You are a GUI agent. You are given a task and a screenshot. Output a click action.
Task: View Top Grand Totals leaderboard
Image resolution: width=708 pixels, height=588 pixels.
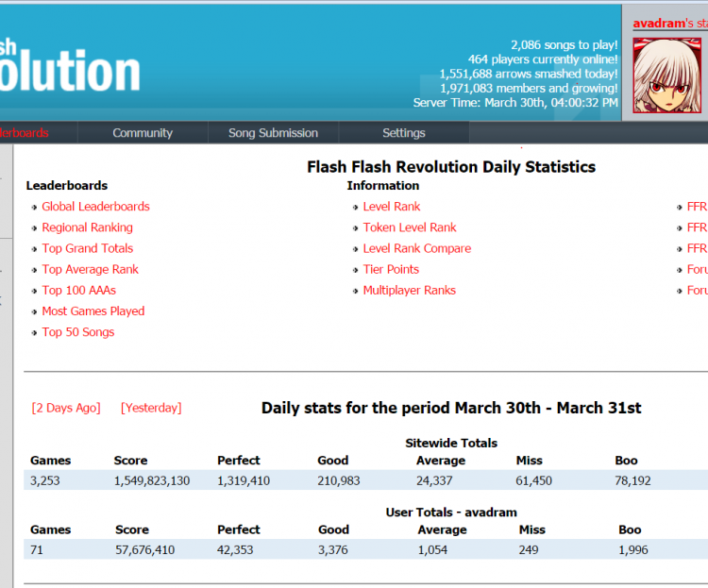click(x=88, y=248)
